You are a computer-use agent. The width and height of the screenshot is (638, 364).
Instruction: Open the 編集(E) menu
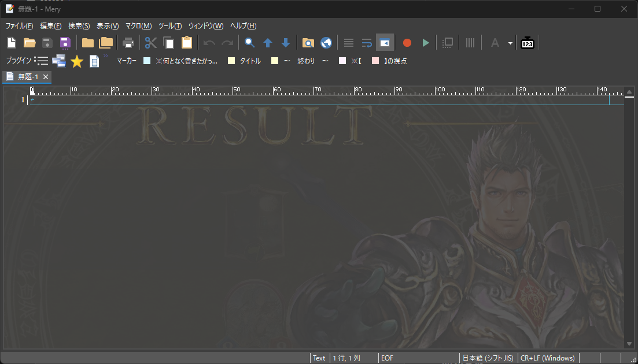point(51,26)
